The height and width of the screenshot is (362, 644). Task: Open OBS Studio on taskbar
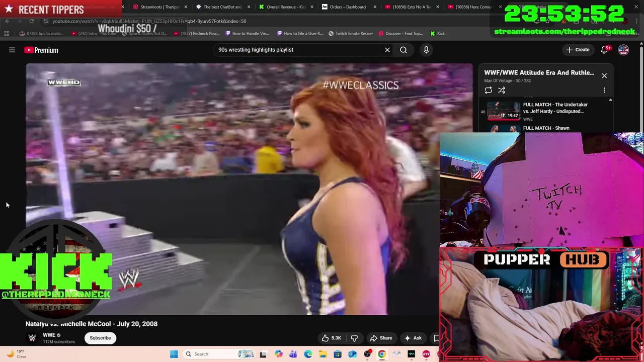(367, 354)
